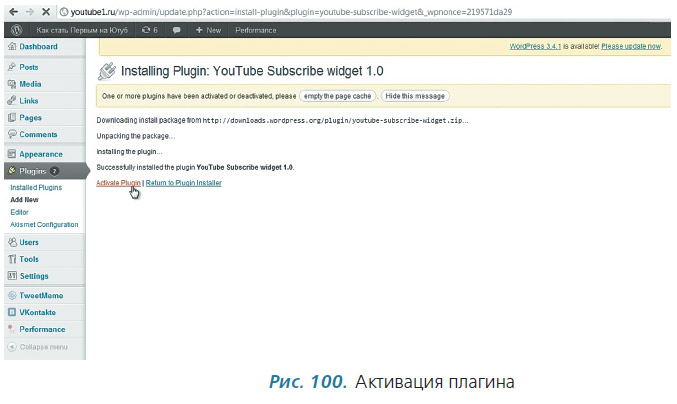Viewport: 677px width, 404px height.
Task: Open the Posts menu item
Action: click(x=28, y=67)
